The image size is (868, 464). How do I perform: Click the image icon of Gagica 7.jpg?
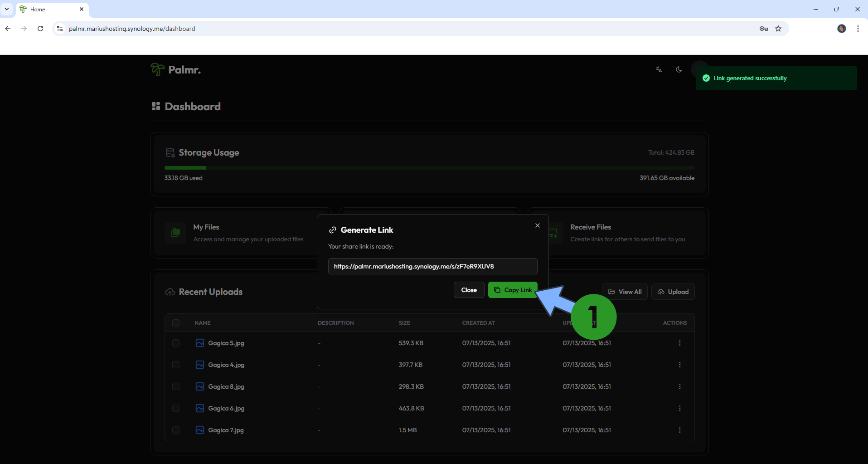pos(200,430)
